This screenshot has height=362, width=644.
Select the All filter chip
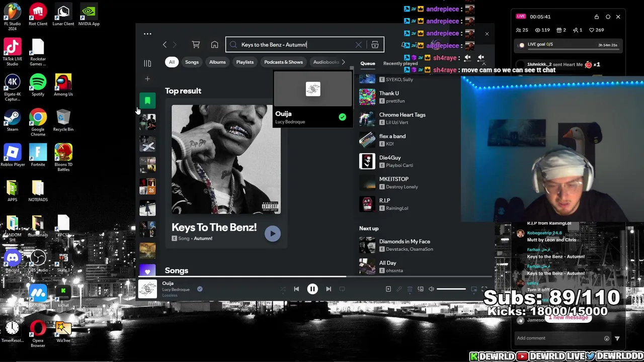(x=172, y=62)
